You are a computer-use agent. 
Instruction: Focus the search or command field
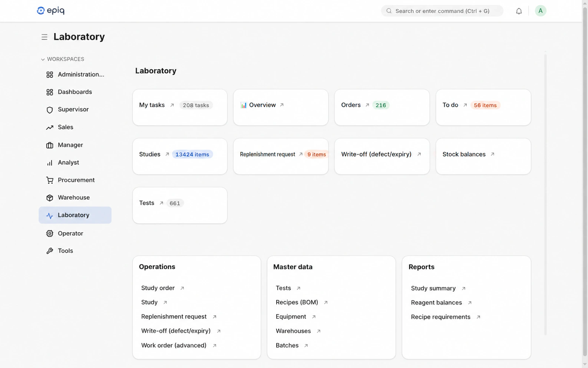pyautogui.click(x=442, y=11)
